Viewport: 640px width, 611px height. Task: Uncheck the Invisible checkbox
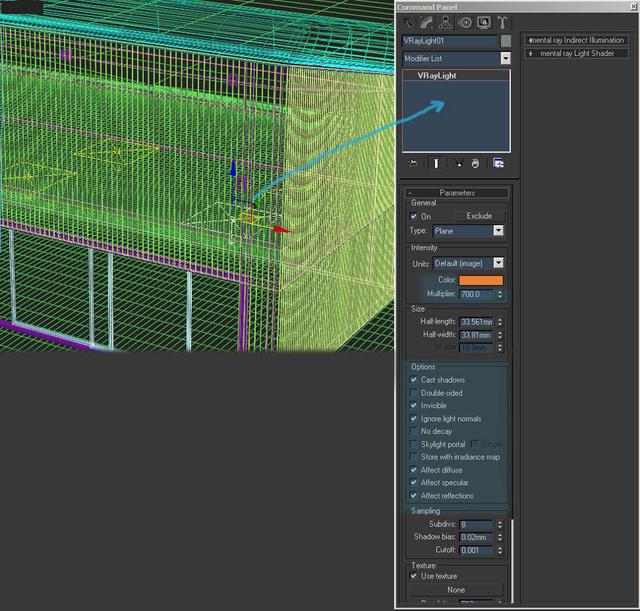[414, 406]
